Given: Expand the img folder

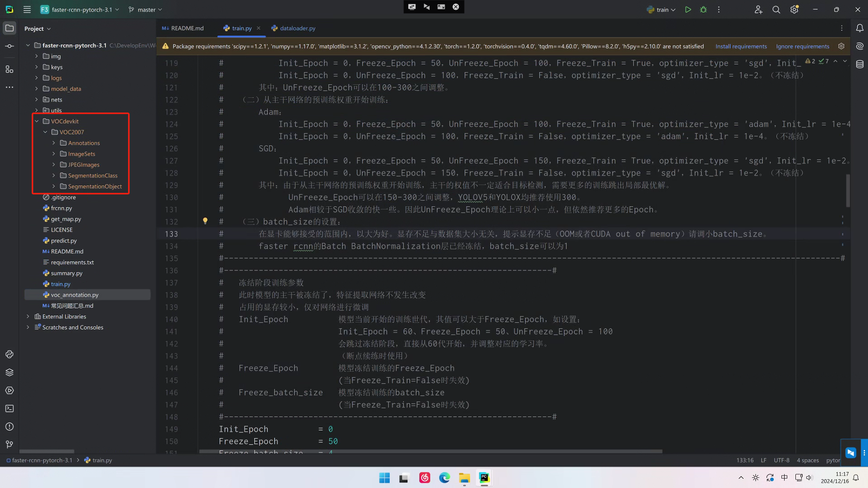Looking at the screenshot, I should 36,56.
